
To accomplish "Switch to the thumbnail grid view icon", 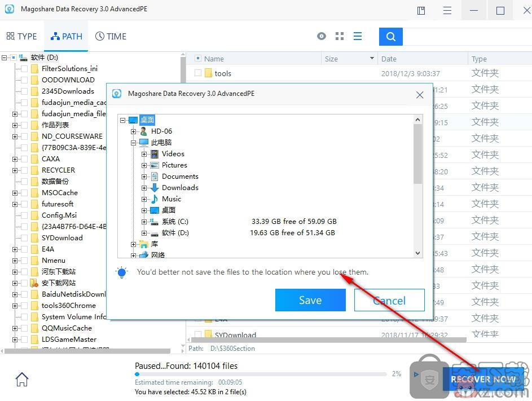I will (339, 36).
